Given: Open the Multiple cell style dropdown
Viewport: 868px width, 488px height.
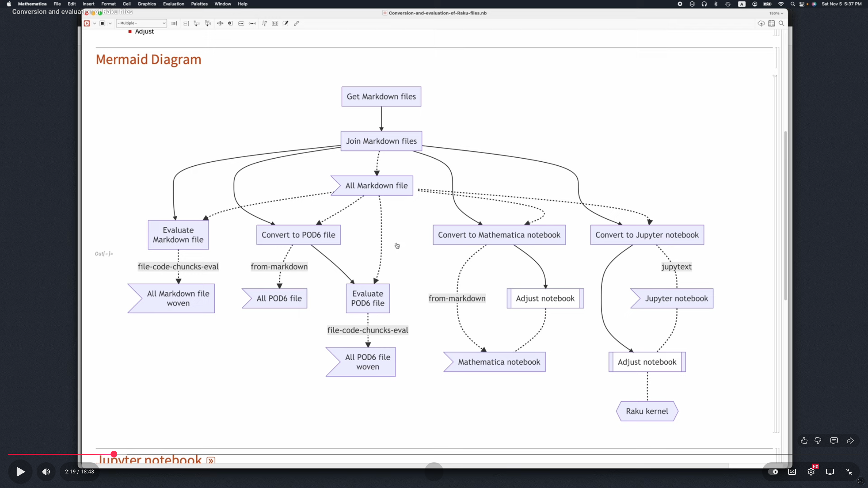Looking at the screenshot, I should tap(141, 23).
